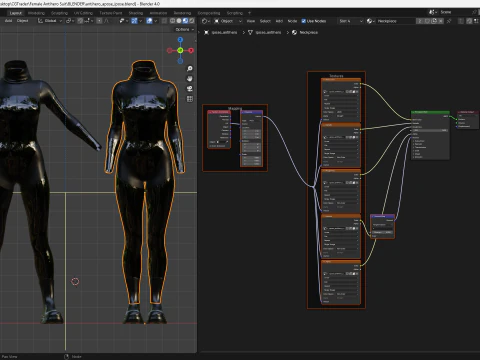Open the node editor Select menu

pyautogui.click(x=265, y=21)
